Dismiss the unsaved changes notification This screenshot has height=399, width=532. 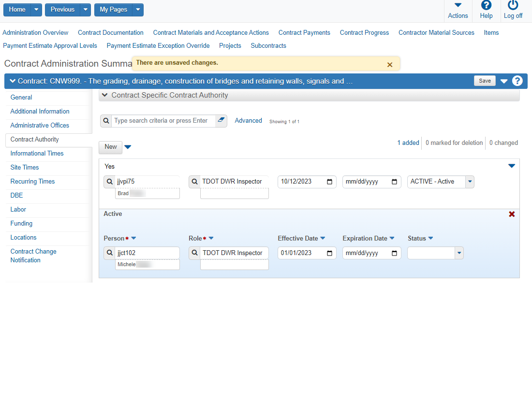tap(389, 65)
